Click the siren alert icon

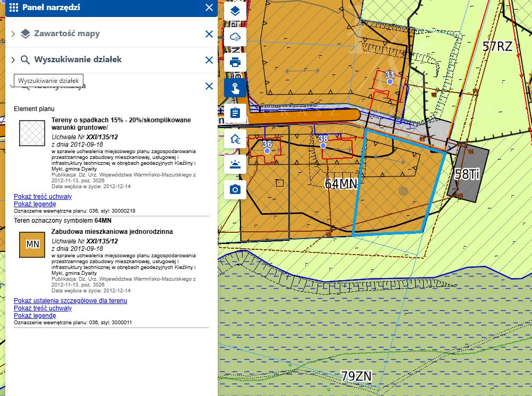coord(235,164)
